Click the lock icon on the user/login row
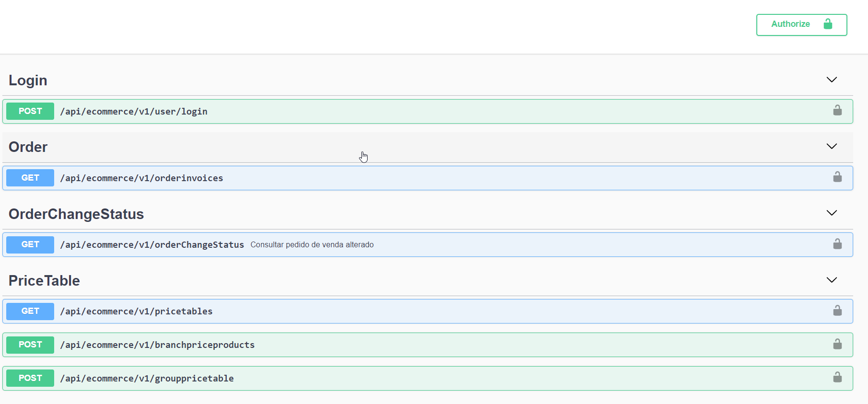The width and height of the screenshot is (868, 404). click(837, 111)
